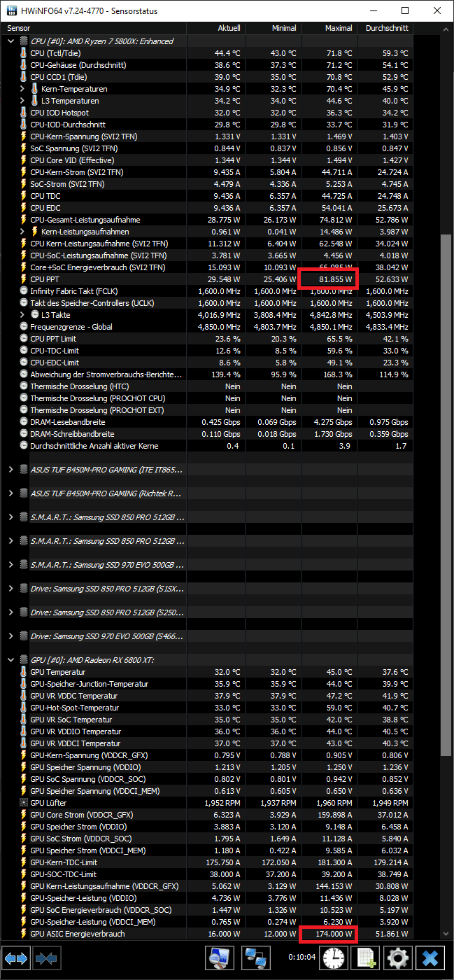Click the Durchschnitt column header

pyautogui.click(x=385, y=29)
